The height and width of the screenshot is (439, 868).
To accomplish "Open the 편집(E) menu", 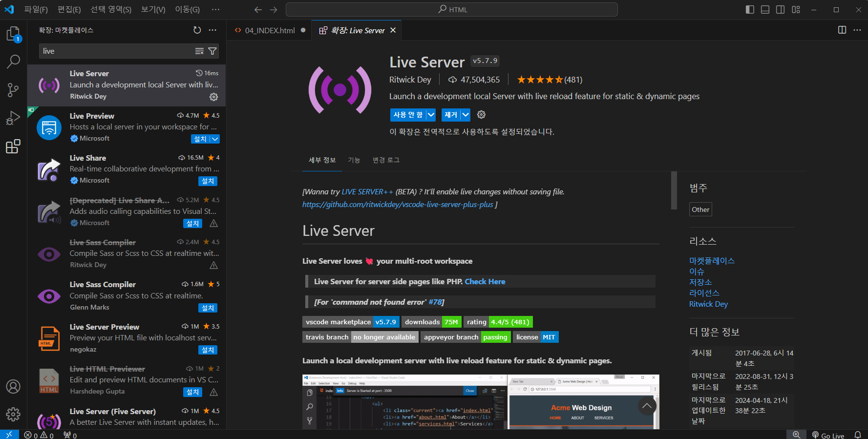I will (69, 10).
